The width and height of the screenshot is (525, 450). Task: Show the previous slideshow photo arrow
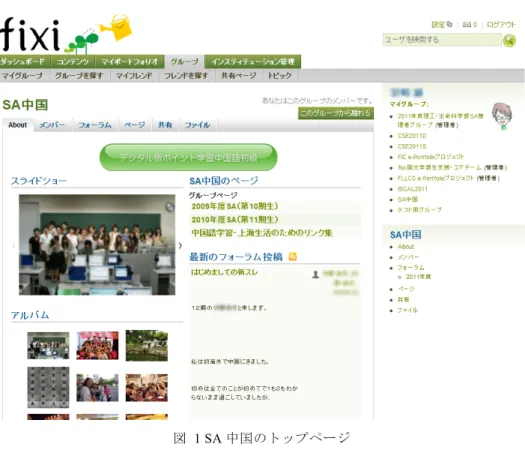14,246
